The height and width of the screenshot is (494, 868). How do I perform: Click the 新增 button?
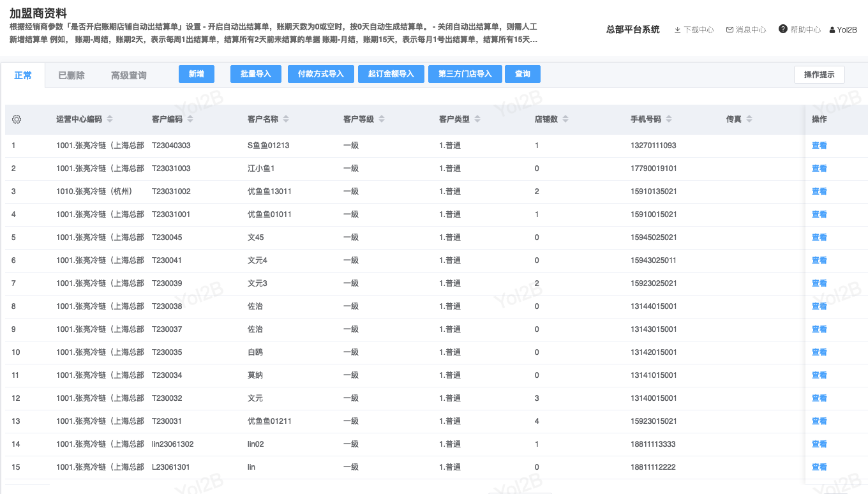tap(196, 74)
